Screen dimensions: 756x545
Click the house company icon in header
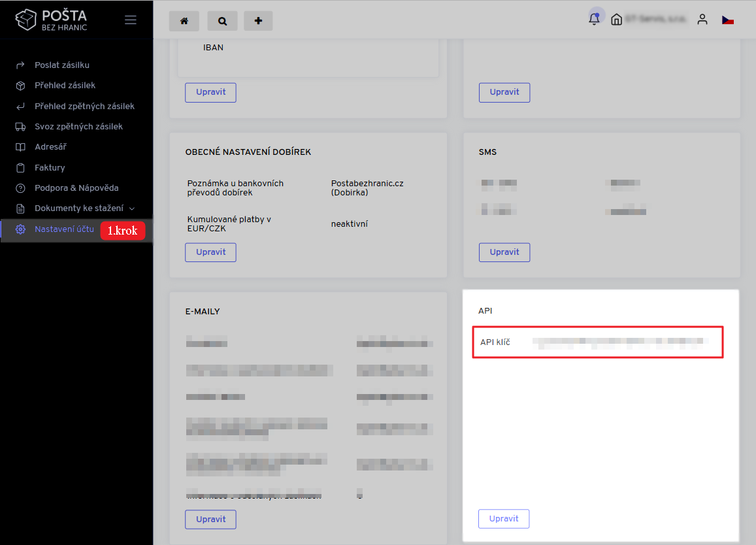[x=616, y=20]
